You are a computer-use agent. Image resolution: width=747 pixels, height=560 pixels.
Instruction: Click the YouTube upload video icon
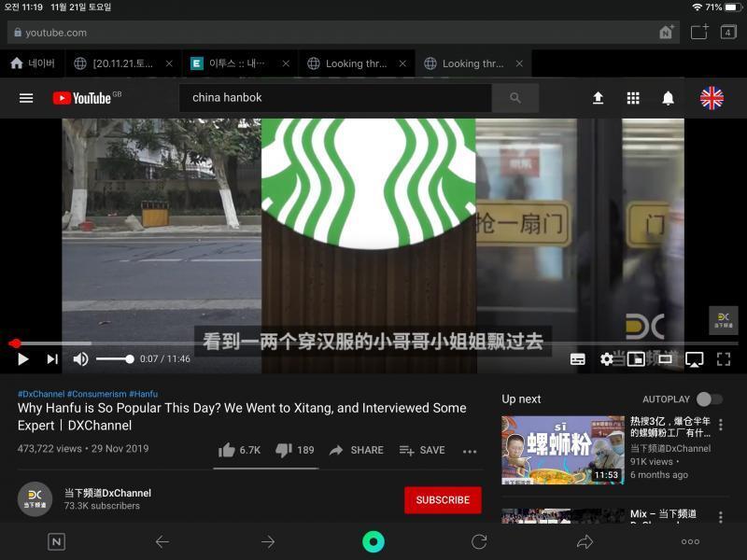[x=598, y=98]
